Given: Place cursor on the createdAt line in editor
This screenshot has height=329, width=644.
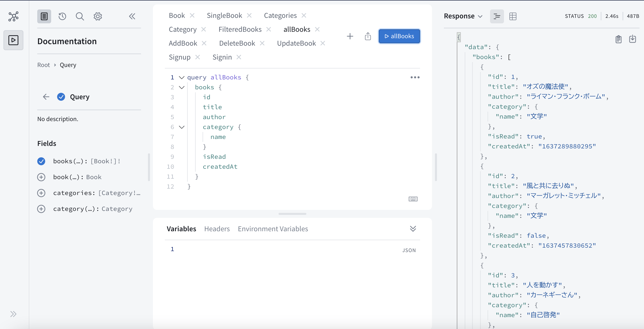Looking at the screenshot, I should (220, 167).
